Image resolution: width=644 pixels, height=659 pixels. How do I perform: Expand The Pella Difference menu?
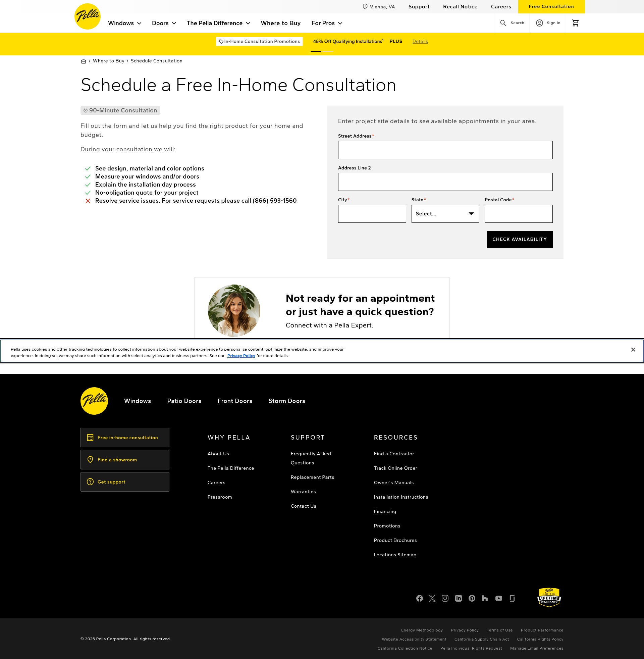[x=218, y=23]
